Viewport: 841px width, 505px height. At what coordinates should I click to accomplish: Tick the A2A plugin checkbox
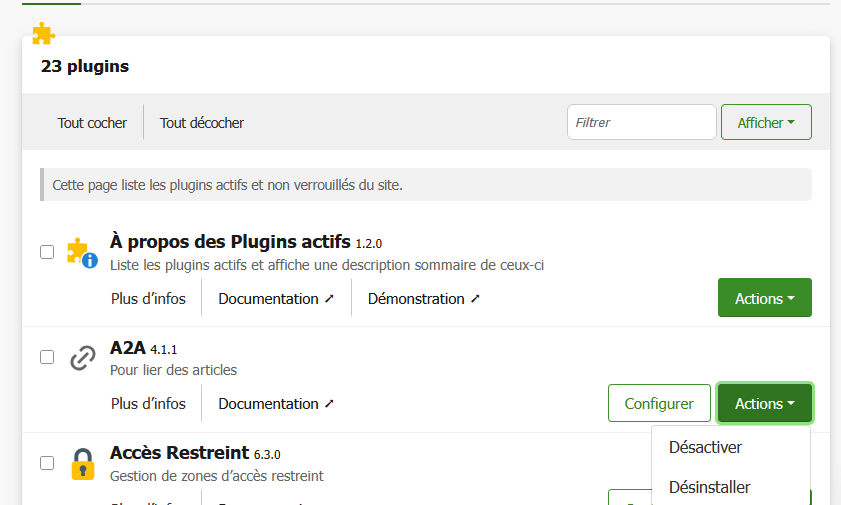(47, 357)
